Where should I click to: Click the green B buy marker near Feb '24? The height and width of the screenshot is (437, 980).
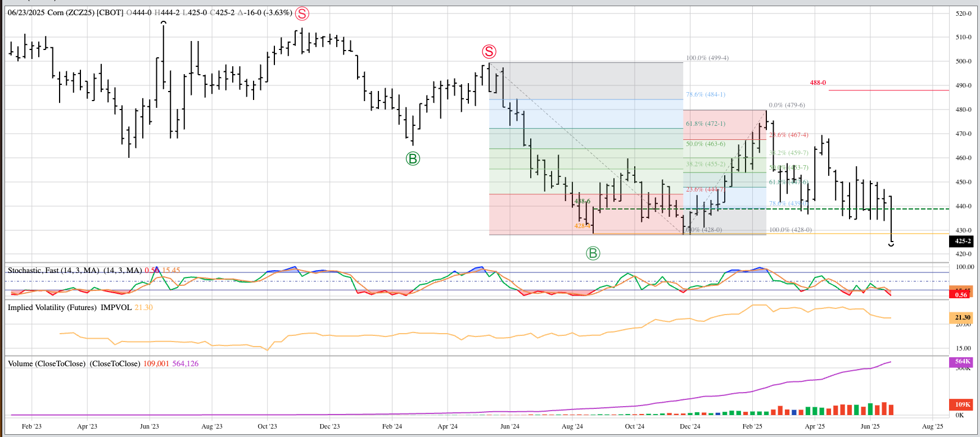pos(413,159)
